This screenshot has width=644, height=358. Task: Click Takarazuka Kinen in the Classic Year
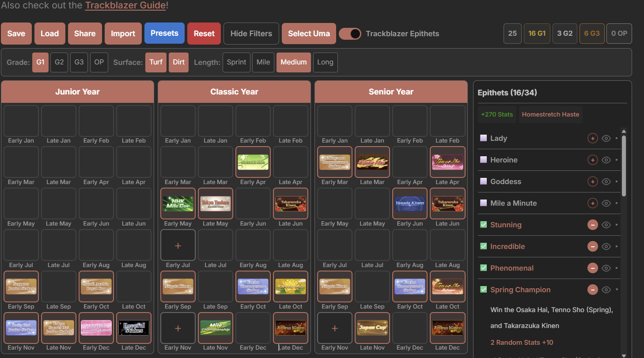[291, 203]
